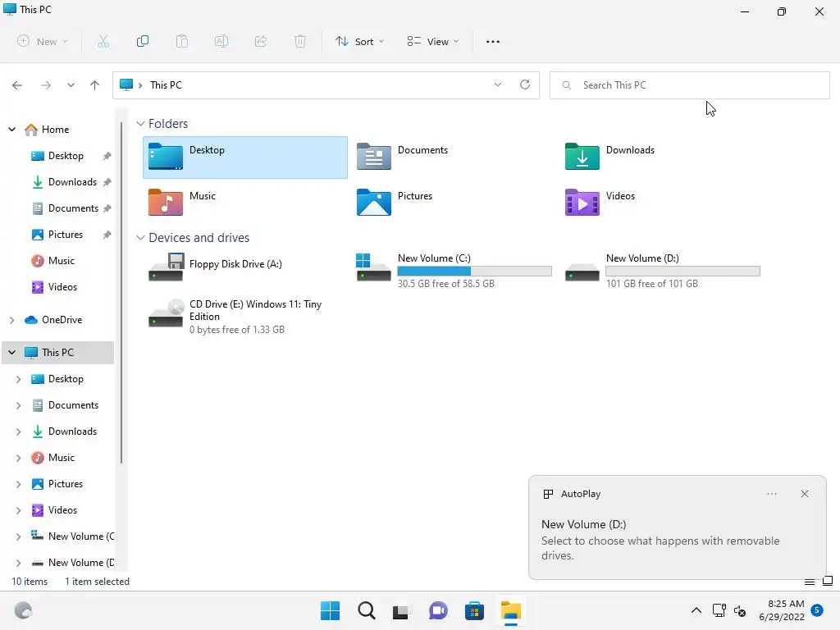Collapse the Devices and drives group
This screenshot has width=840, height=630.
tap(140, 238)
